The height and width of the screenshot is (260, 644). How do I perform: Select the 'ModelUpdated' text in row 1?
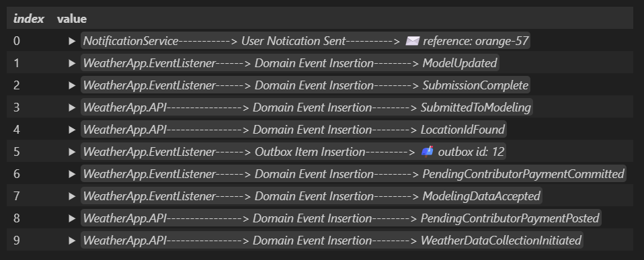460,63
